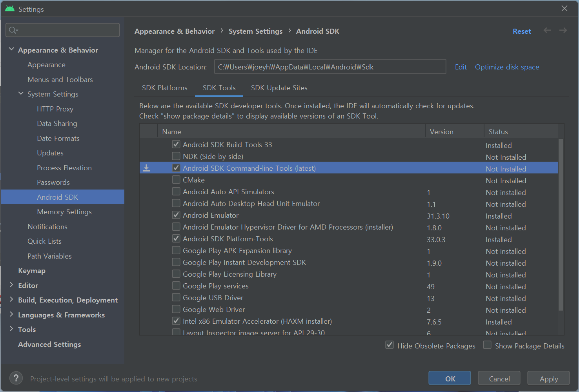
Task: Click the Name column header
Action: coord(291,131)
